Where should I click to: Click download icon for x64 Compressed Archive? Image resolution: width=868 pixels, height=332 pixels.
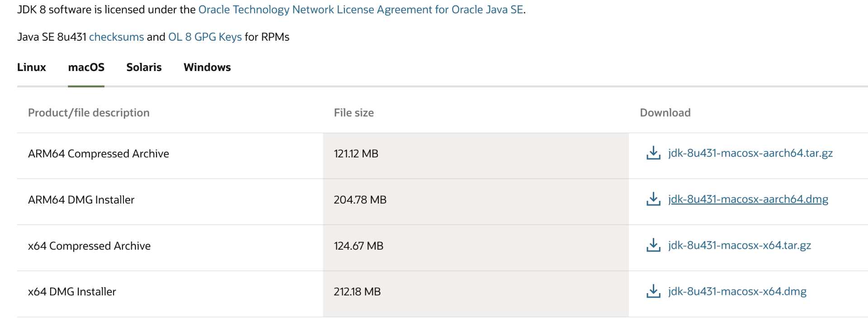click(x=653, y=246)
